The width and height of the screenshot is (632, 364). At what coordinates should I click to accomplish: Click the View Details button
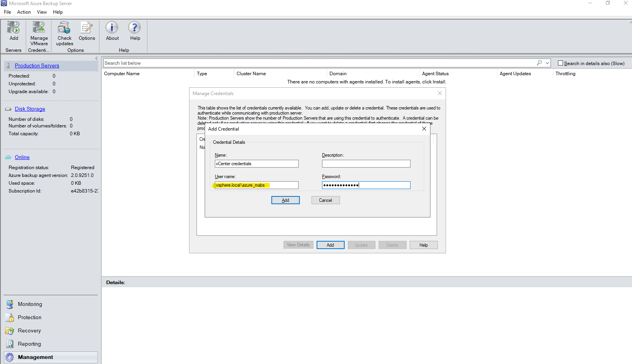coord(298,245)
